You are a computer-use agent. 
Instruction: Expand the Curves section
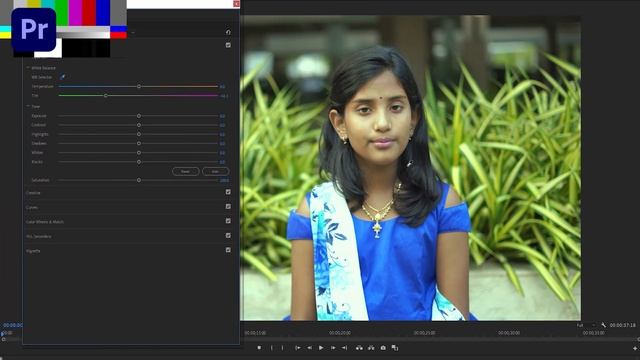click(32, 207)
